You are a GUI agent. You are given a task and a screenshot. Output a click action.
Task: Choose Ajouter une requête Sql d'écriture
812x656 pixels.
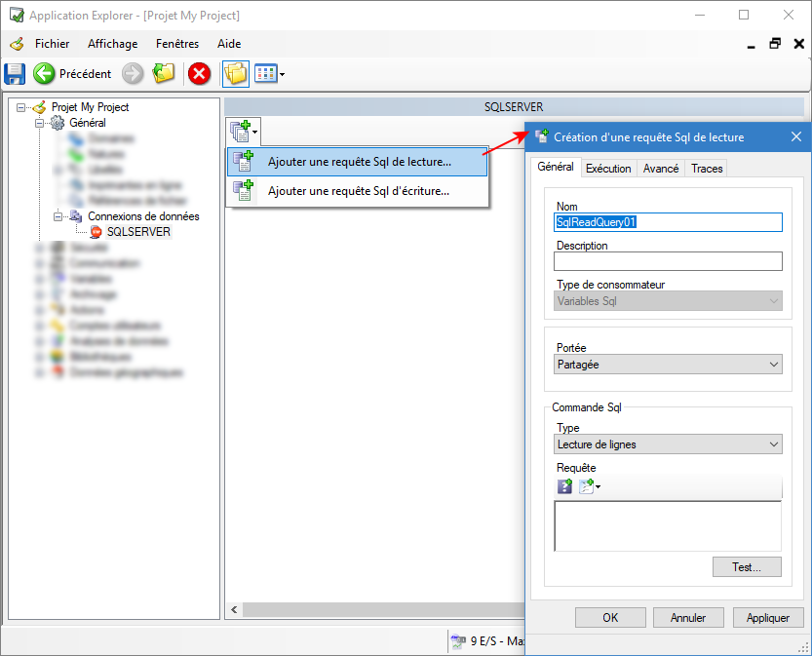pos(358,191)
